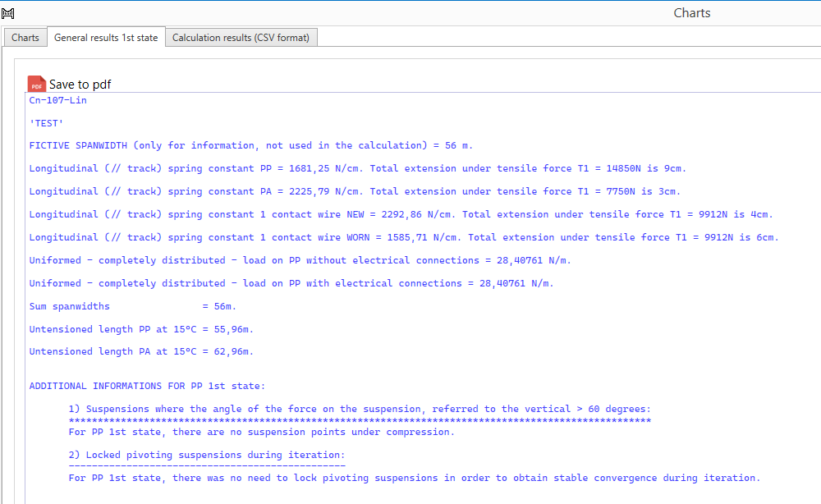Click the application icon in title bar

7,13
